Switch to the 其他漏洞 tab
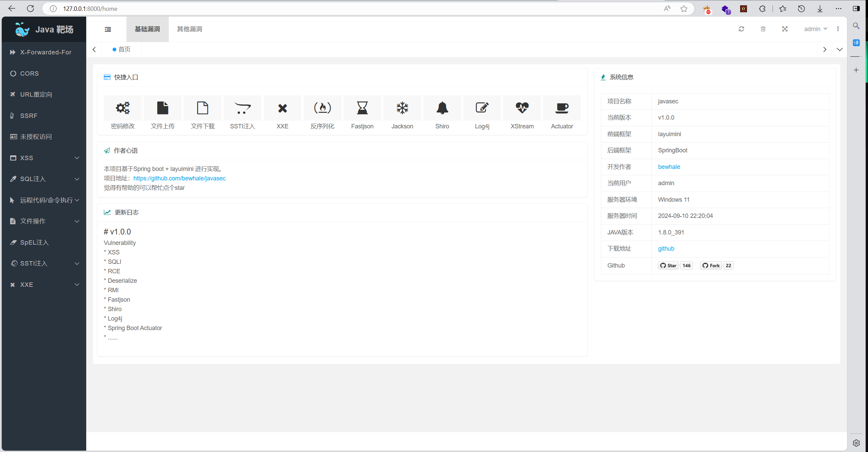868x452 pixels. [189, 29]
